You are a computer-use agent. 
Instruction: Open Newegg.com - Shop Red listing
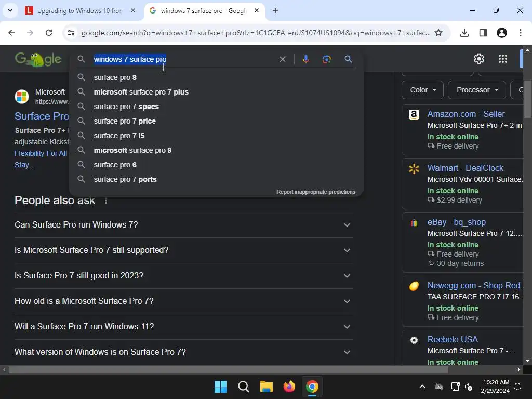(475, 285)
